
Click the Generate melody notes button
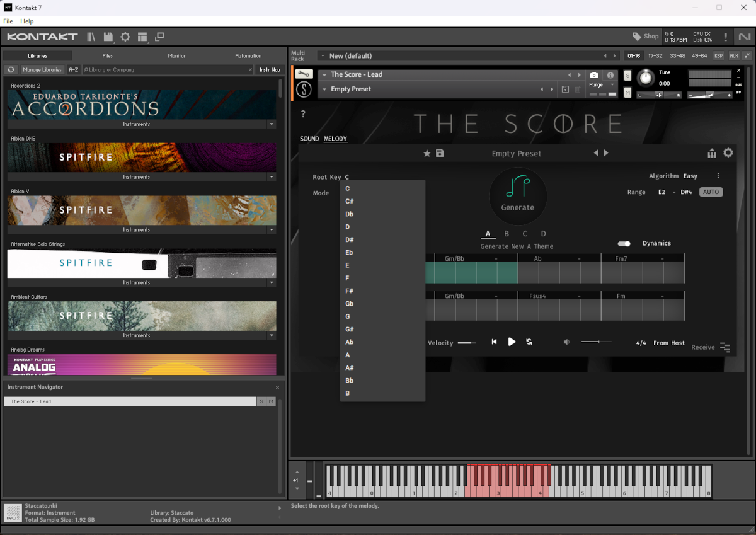(518, 196)
